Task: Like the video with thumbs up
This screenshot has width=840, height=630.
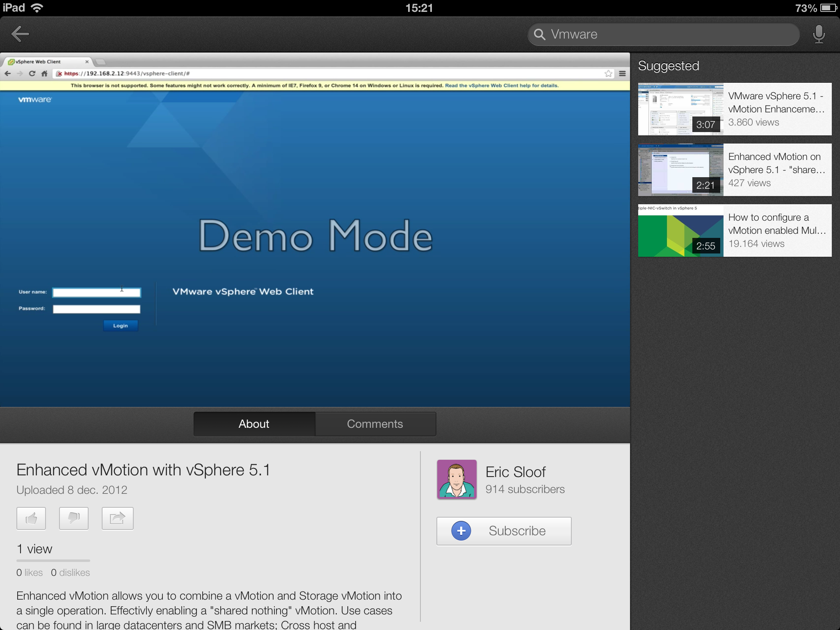Action: [31, 518]
